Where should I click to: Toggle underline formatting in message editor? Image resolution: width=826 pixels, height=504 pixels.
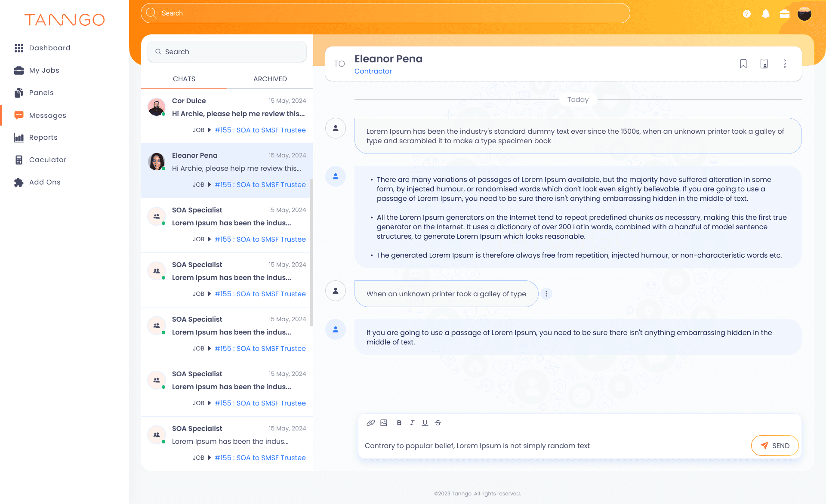pyautogui.click(x=425, y=423)
